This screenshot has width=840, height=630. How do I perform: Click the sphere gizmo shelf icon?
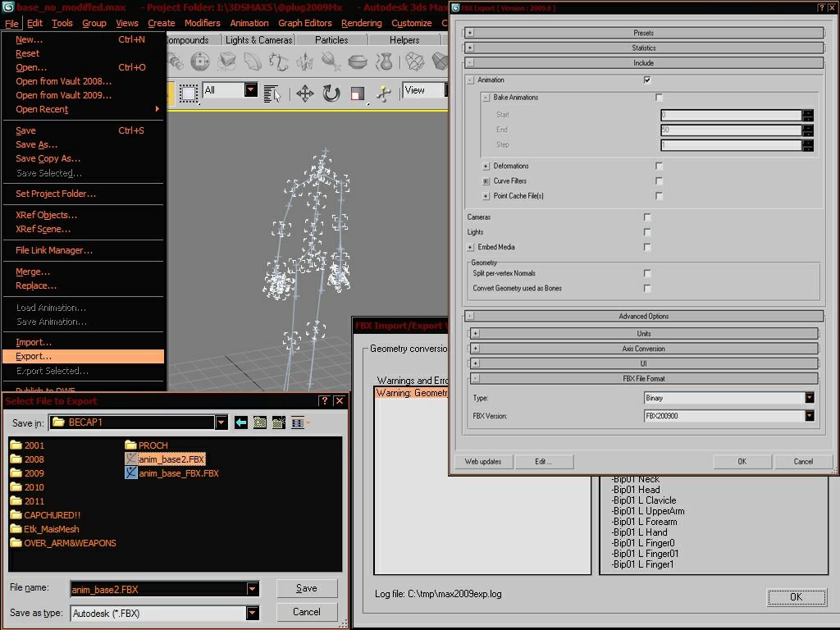200,62
